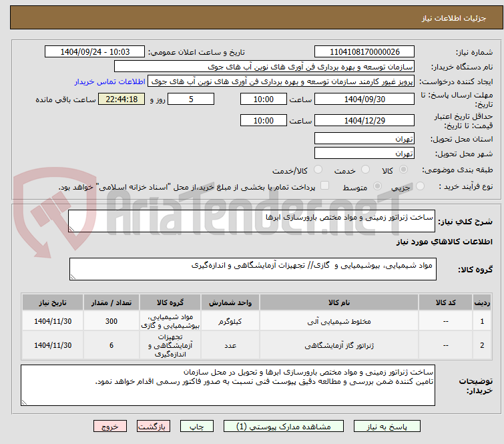
Task: Click the چاپ print button
Action: pos(197,427)
